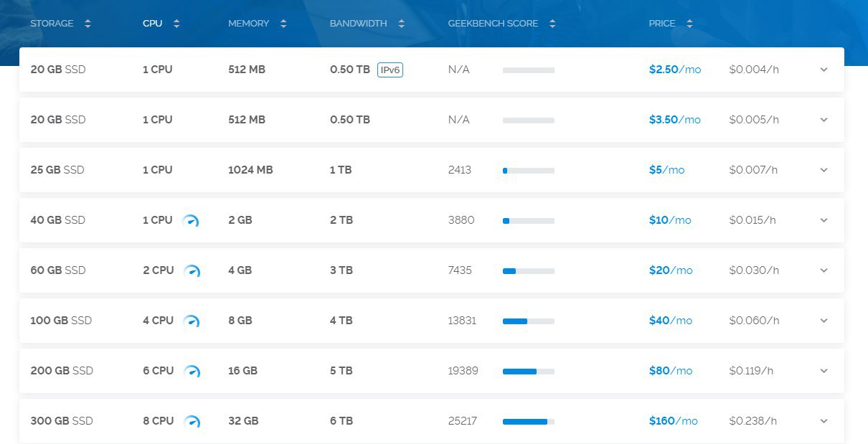Expand the $2.50/mo plan details

pyautogui.click(x=824, y=70)
